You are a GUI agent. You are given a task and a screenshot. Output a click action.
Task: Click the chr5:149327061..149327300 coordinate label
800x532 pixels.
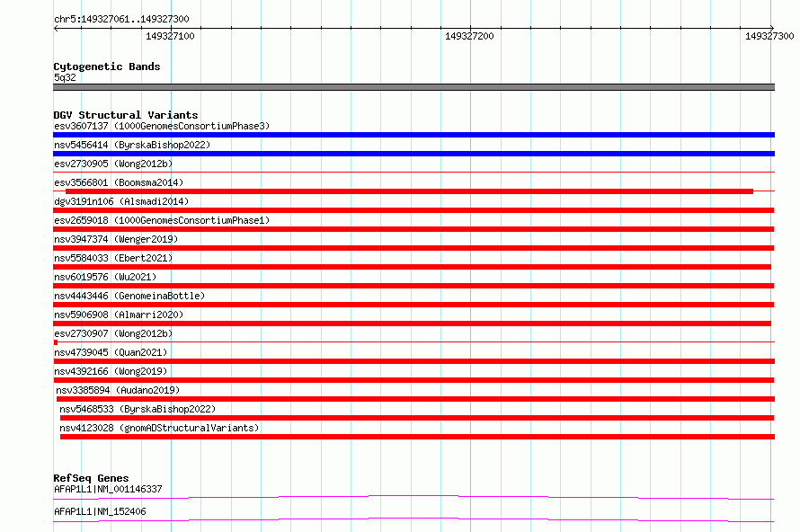pos(121,20)
